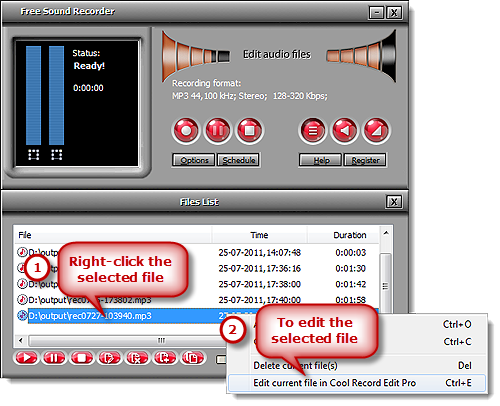The height and width of the screenshot is (406, 500).
Task: Click the round three-lines files list button
Action: tap(312, 130)
